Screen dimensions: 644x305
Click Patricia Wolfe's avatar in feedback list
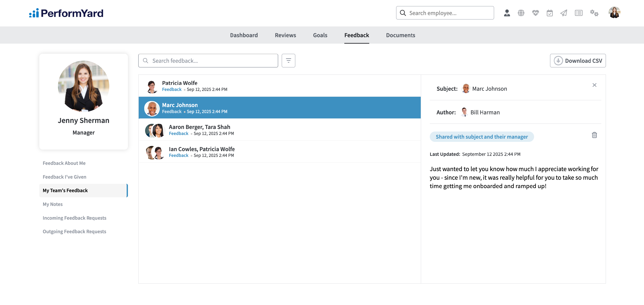click(x=152, y=87)
